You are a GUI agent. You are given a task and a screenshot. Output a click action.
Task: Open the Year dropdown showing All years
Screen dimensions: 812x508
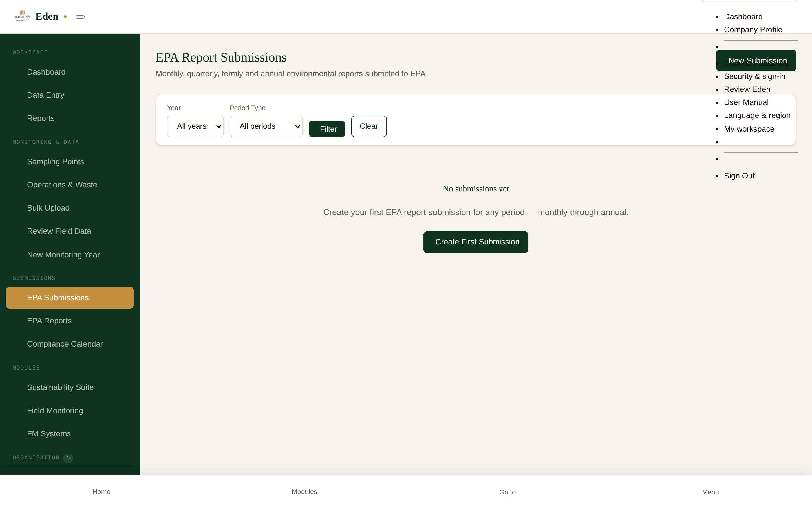[195, 126]
